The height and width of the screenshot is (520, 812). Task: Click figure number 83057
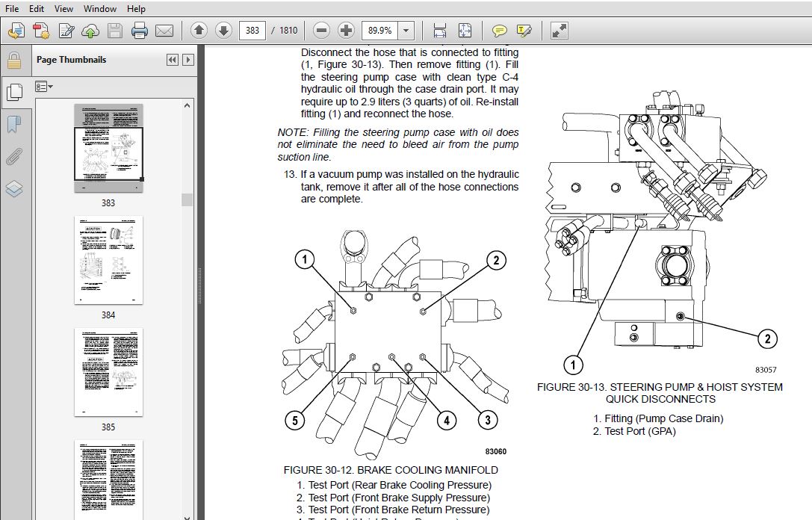(766, 370)
